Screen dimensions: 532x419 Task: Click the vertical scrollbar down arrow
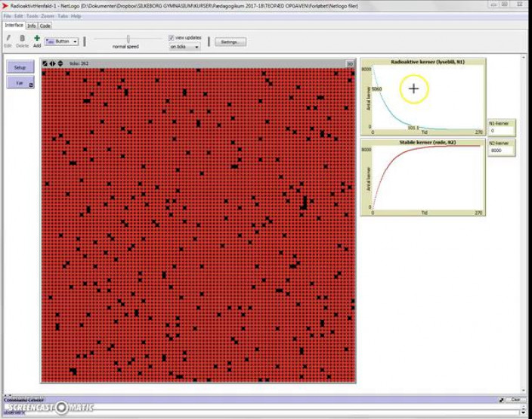pyautogui.click(x=523, y=390)
